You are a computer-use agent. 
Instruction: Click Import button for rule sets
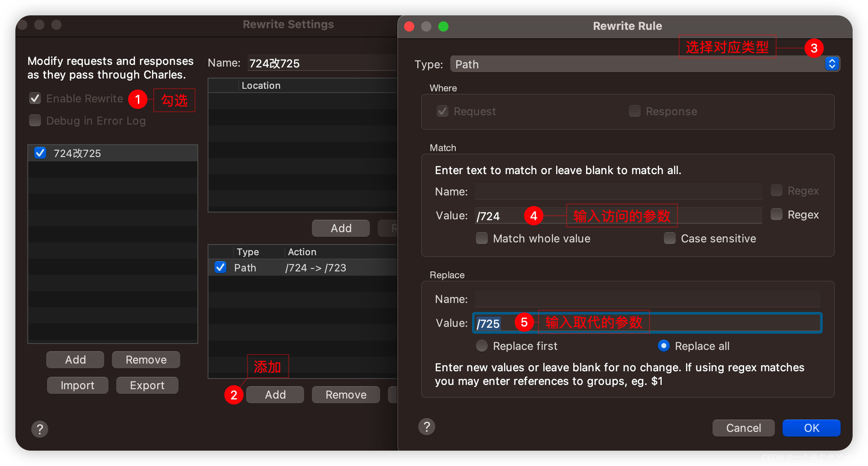click(x=77, y=385)
